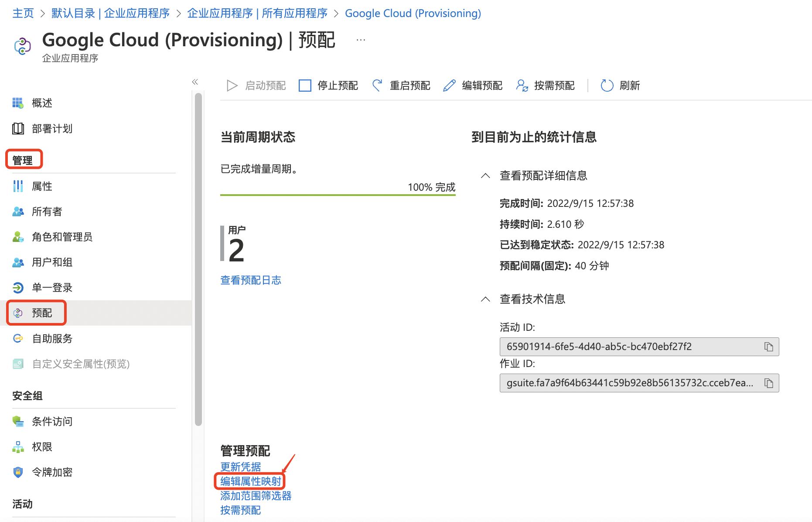This screenshot has height=522, width=812.
Task: Click the 自定义安全属性 icon
Action: (18, 364)
